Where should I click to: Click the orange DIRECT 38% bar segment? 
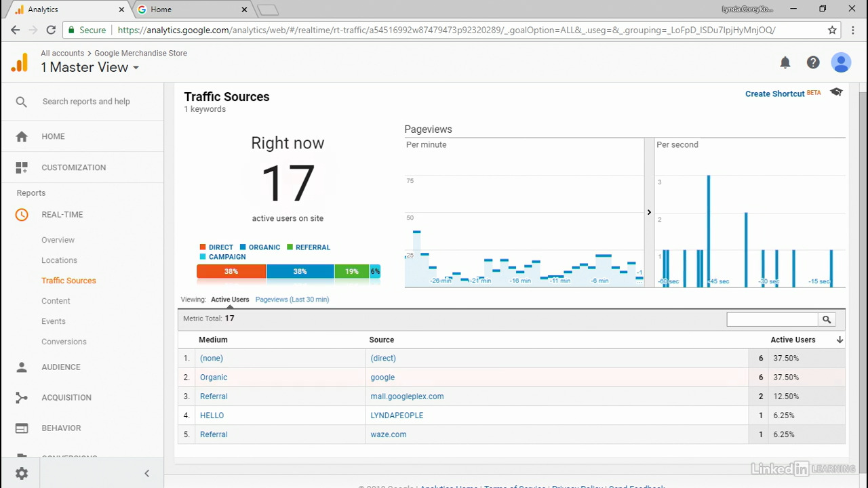231,271
